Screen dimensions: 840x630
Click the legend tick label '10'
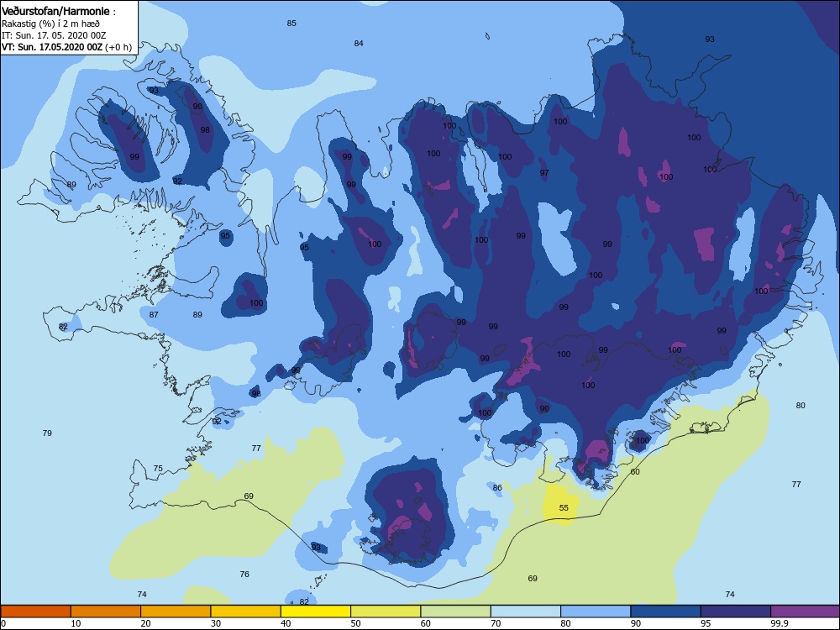76,623
